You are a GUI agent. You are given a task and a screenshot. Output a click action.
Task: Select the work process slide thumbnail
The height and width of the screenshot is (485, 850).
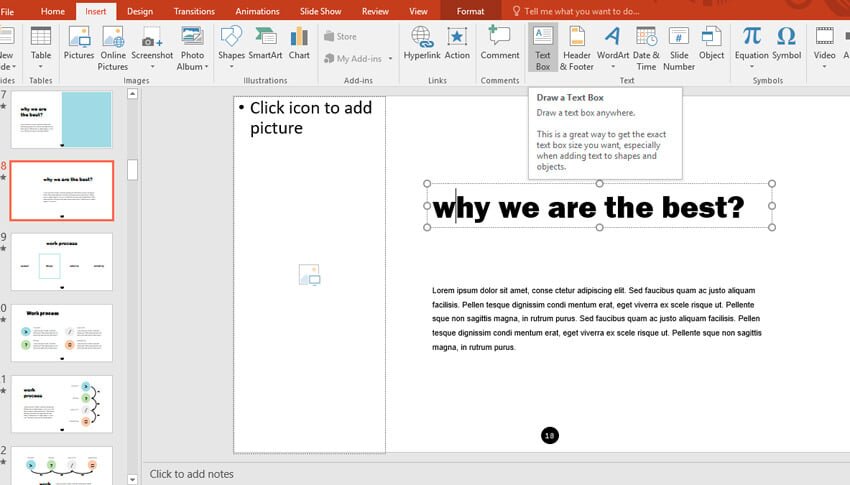tap(61, 262)
